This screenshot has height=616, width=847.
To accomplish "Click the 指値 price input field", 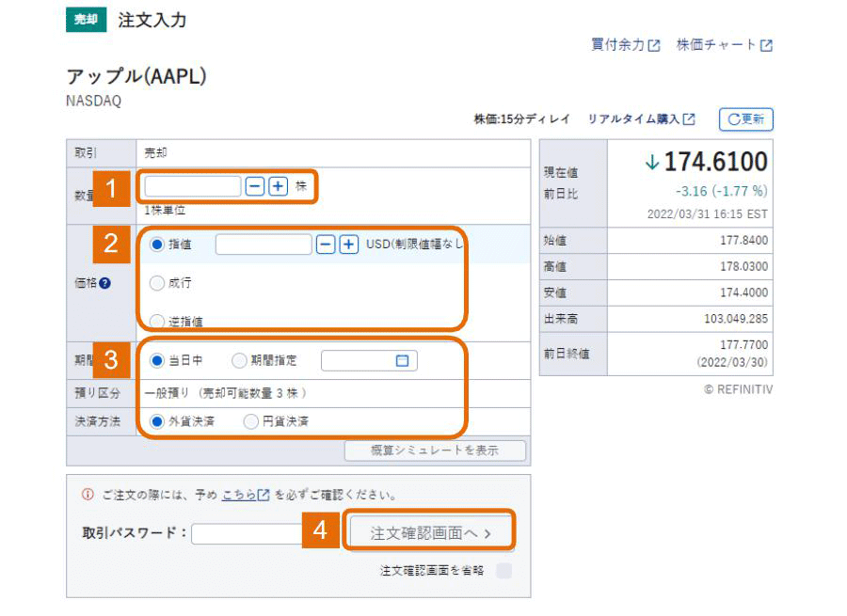I will coord(264,245).
